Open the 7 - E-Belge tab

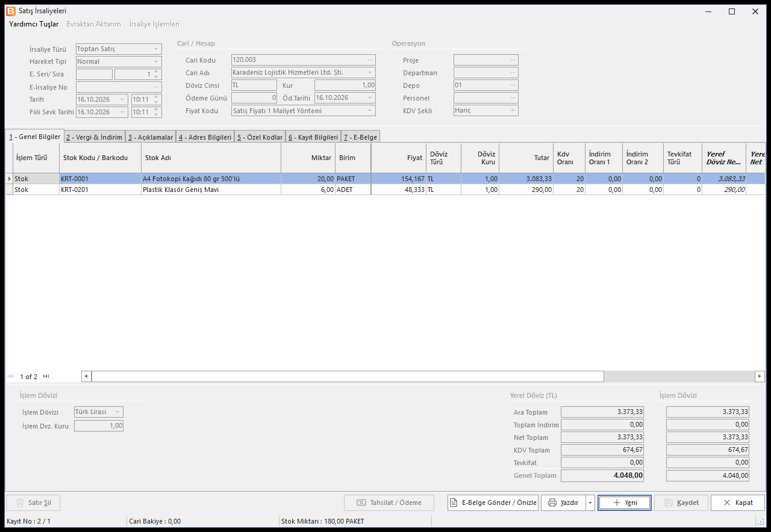pyautogui.click(x=360, y=137)
